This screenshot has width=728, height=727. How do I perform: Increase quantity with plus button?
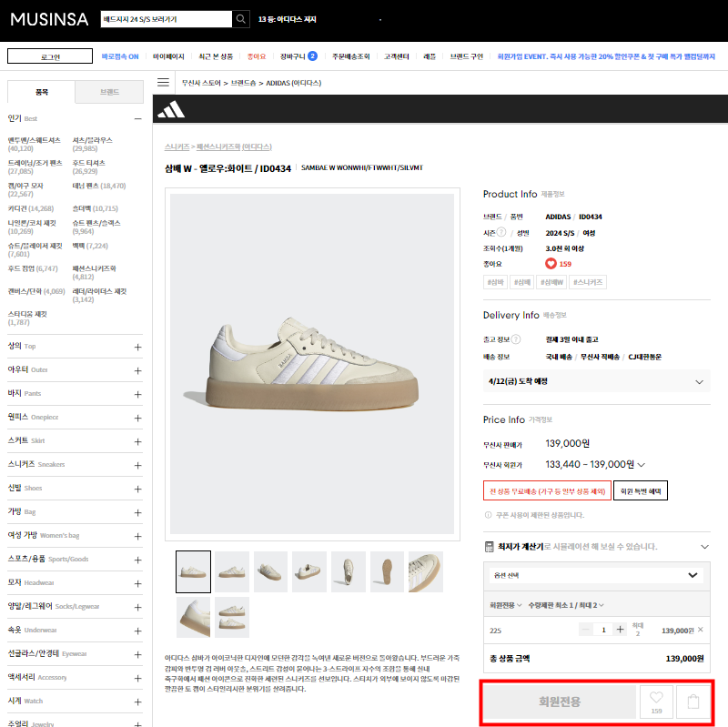click(x=620, y=630)
